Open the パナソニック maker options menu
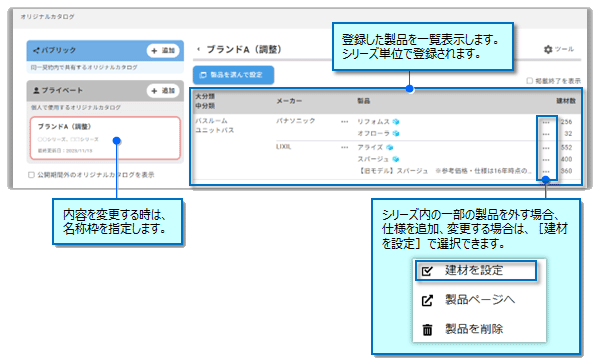 point(344,122)
